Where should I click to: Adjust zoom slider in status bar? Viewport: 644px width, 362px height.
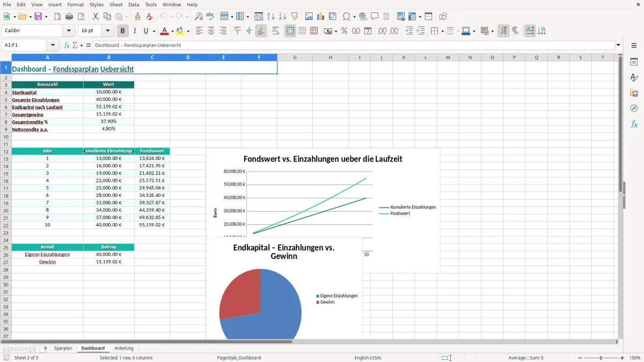click(601, 358)
